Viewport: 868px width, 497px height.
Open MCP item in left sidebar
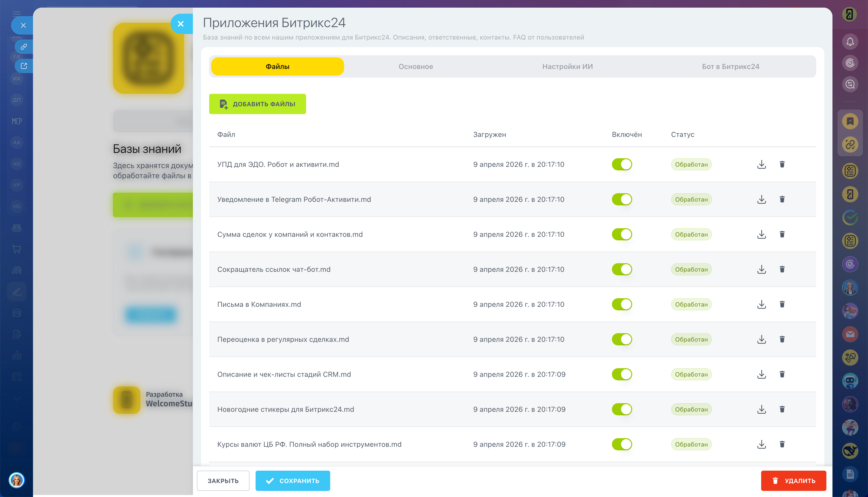click(17, 121)
